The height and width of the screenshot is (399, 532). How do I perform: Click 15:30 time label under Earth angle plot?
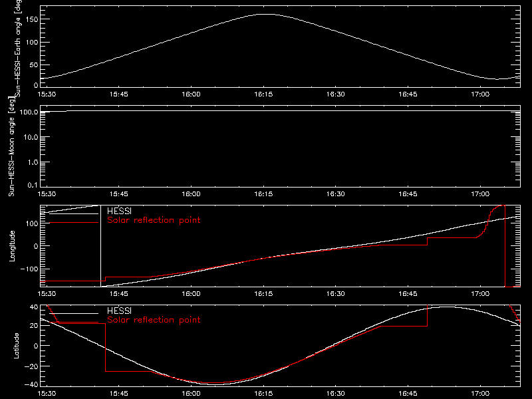point(47,94)
